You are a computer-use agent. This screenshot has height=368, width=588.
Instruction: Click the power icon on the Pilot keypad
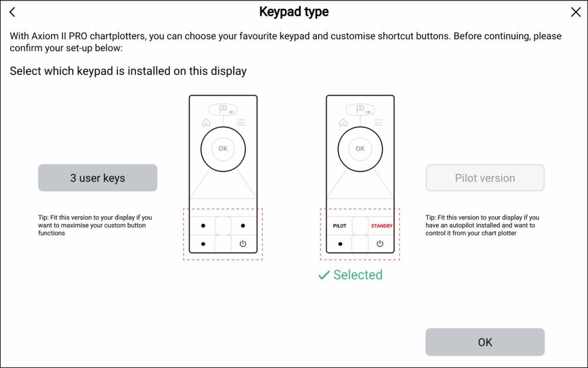point(380,244)
